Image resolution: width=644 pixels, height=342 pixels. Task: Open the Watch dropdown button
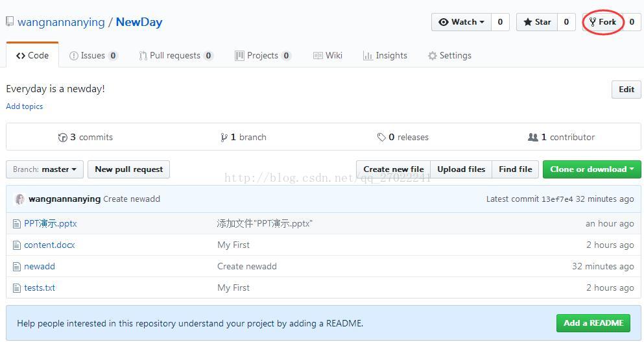pos(461,22)
